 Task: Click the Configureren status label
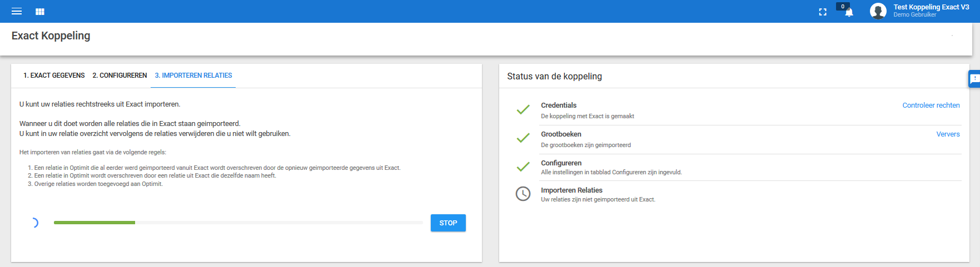561,163
